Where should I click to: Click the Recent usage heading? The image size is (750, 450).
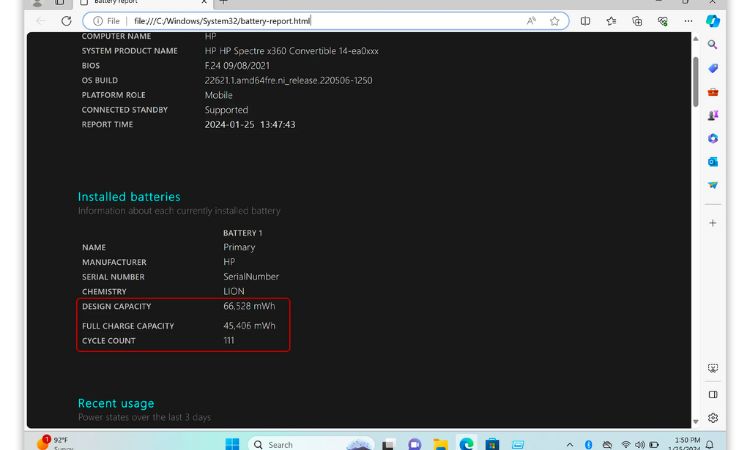(116, 403)
